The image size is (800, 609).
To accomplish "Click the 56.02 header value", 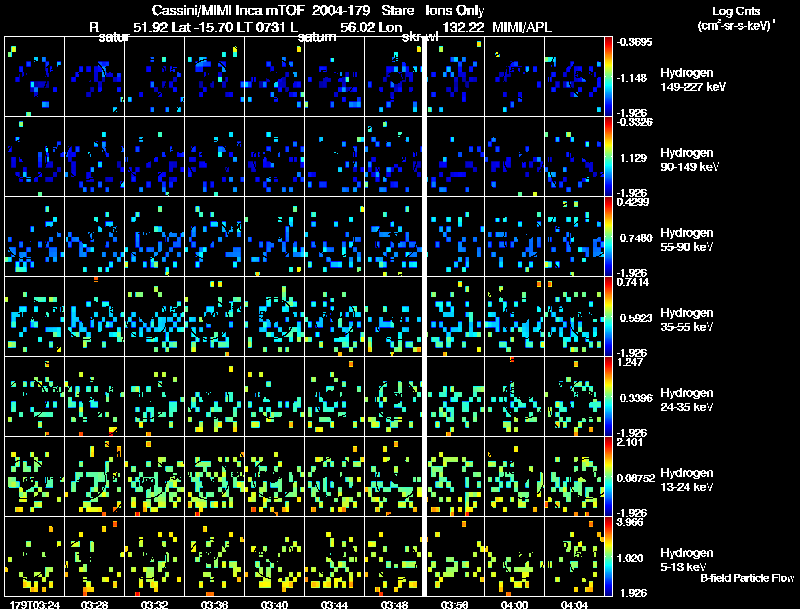I will 357,27.
